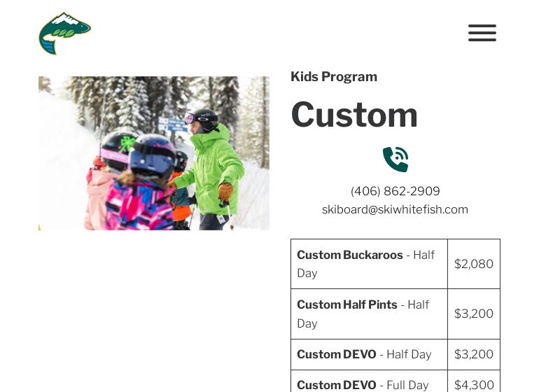Click the green phone call icon
The height and width of the screenshot is (392, 539).
click(x=395, y=159)
